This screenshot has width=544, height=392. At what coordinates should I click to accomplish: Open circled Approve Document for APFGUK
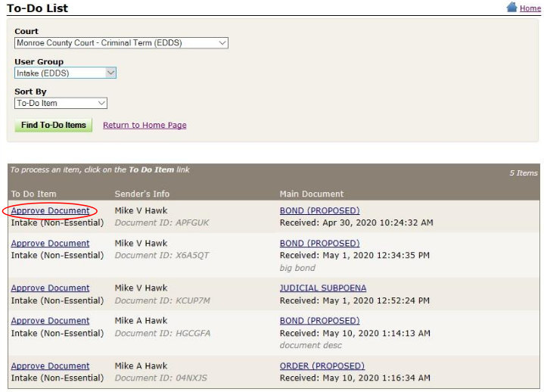(x=50, y=210)
